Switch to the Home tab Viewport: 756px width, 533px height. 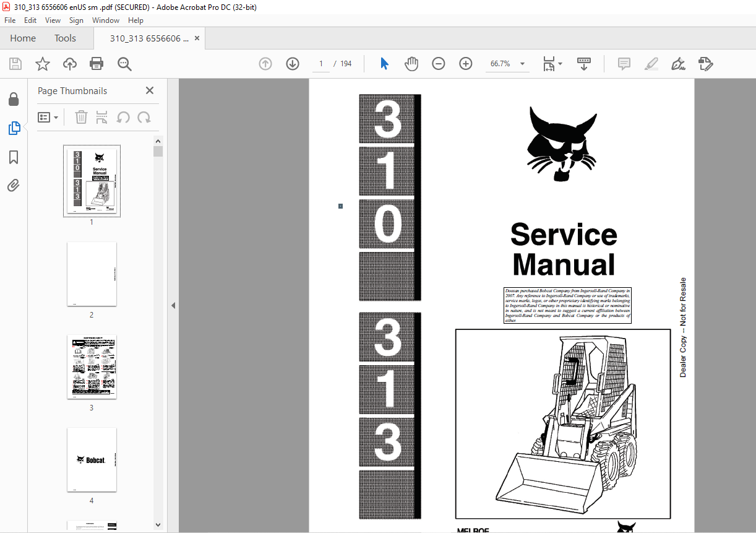click(23, 38)
